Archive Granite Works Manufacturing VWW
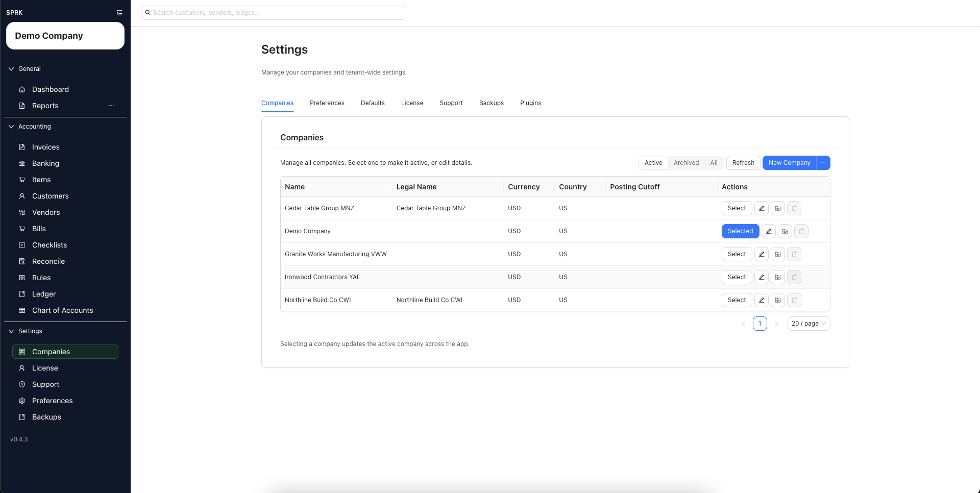 778,254
